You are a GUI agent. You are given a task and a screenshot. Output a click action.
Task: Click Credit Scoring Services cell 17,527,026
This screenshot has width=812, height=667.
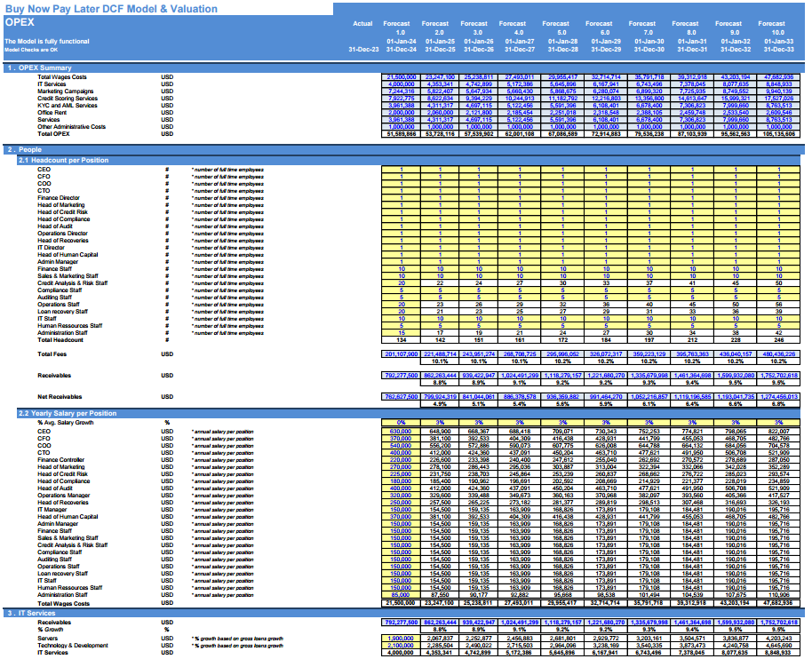click(778, 99)
